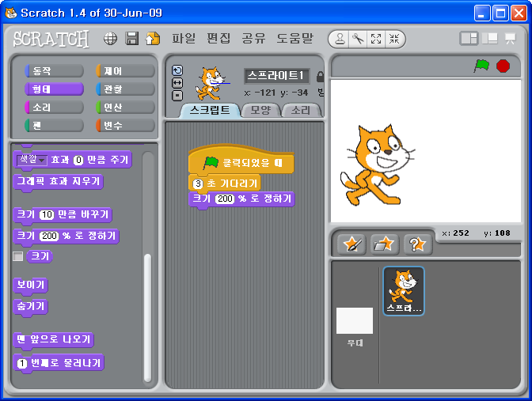The image size is (532, 401).
Task: Open the 공유 menu
Action: pyautogui.click(x=253, y=38)
